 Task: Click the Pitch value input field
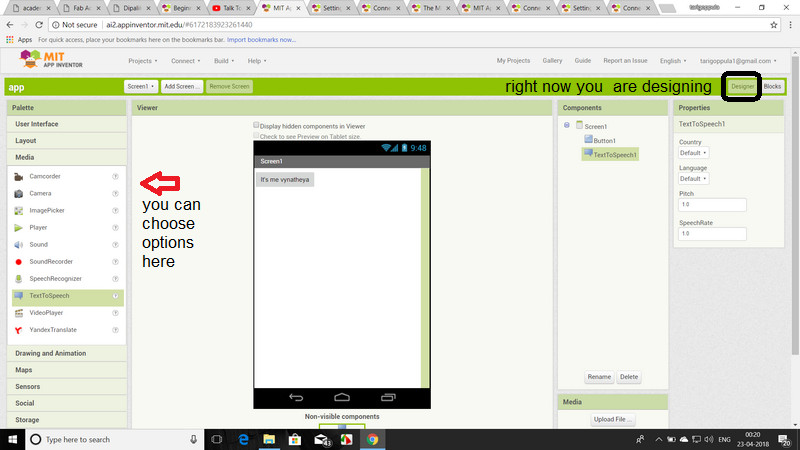[x=712, y=205]
